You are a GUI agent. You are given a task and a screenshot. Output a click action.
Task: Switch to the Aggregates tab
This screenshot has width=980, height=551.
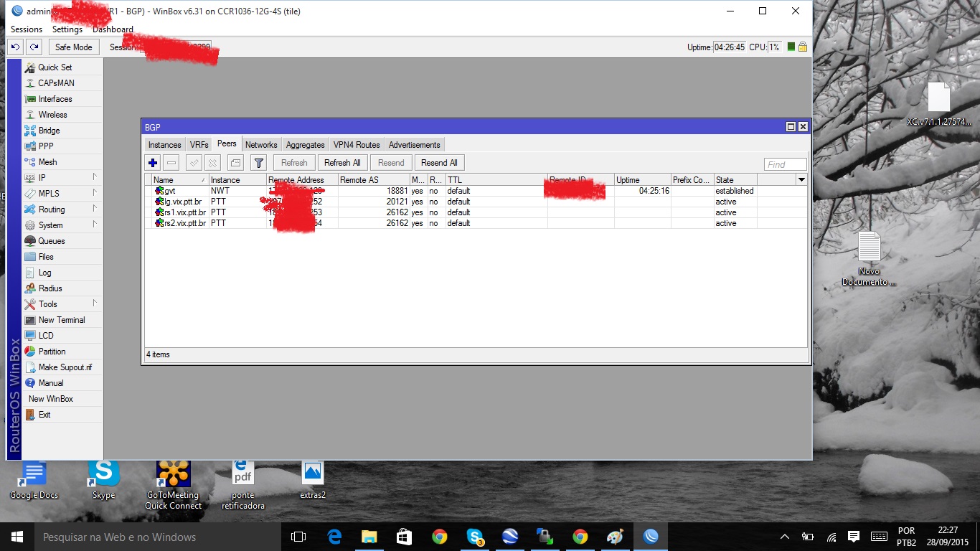coord(306,145)
